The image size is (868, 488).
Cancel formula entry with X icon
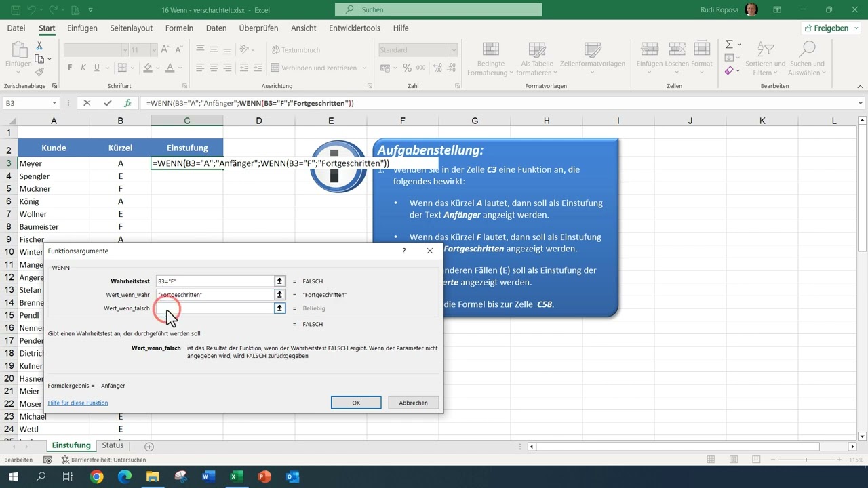[x=87, y=103]
